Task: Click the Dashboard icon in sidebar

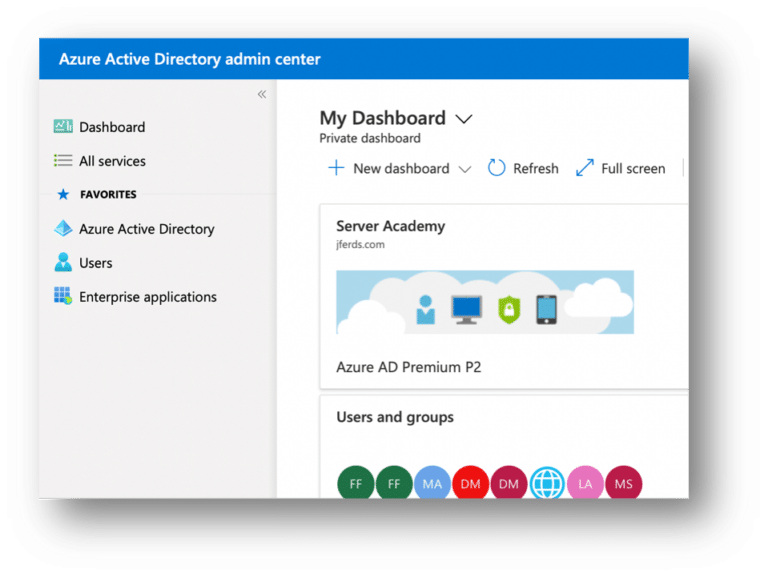Action: 63,127
